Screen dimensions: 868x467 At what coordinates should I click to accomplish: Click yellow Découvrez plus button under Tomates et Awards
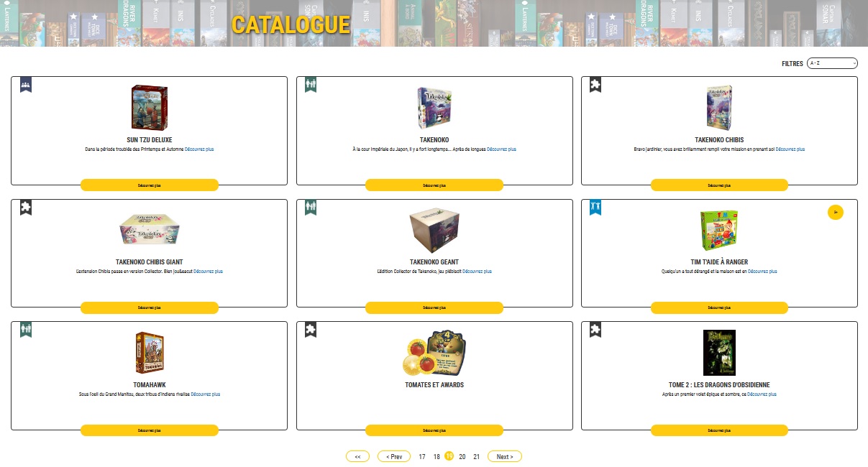coord(434,430)
